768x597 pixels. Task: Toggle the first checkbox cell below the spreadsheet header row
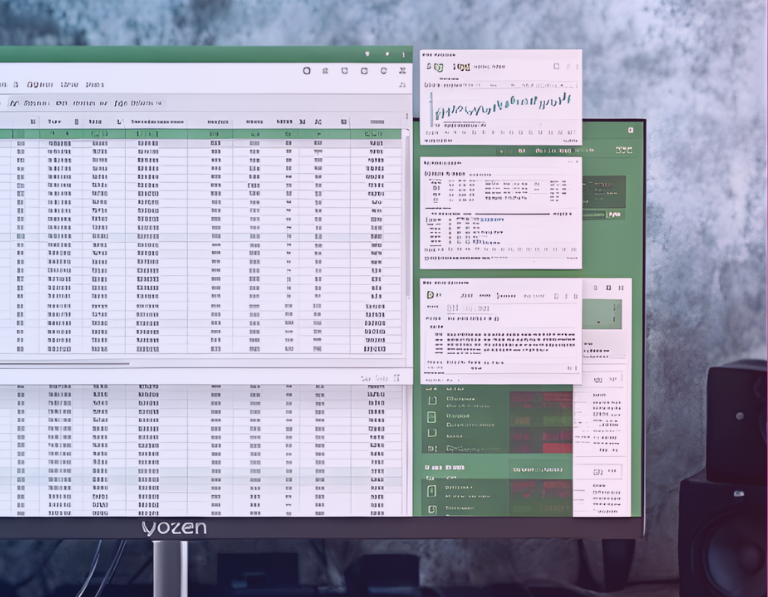(x=21, y=144)
